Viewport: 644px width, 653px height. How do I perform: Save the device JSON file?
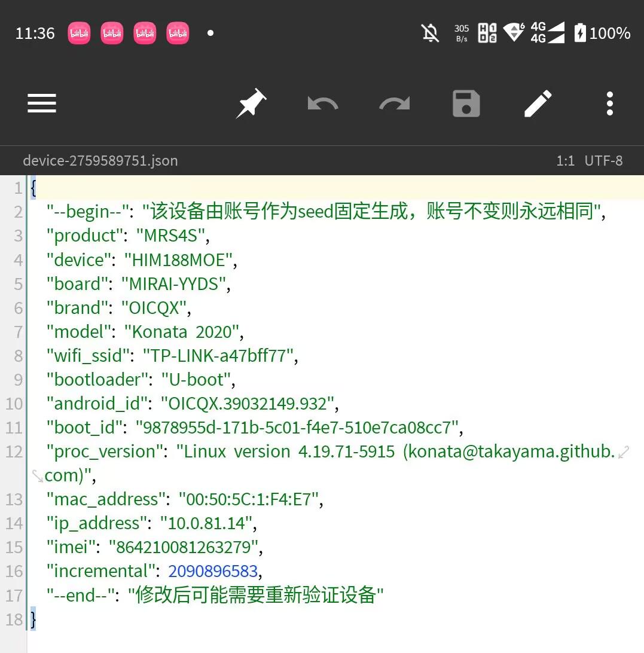pos(466,103)
